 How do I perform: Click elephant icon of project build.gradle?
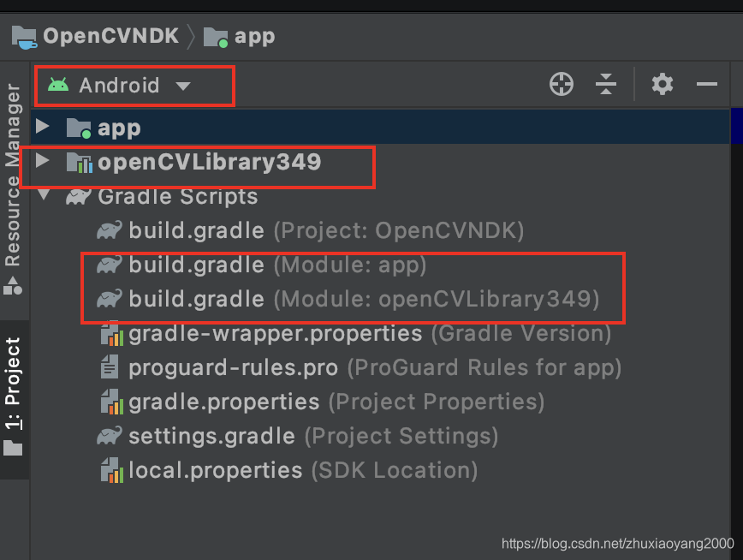pos(110,230)
